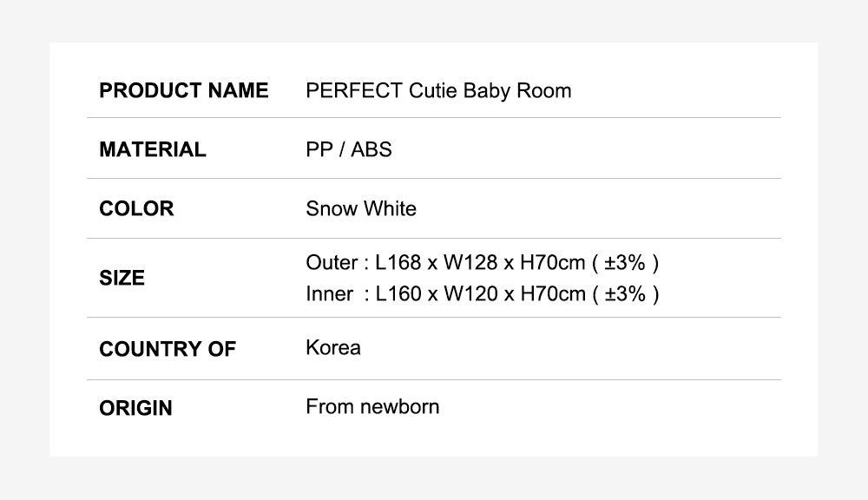Click the ORIGIN row label
Screen dimensions: 868x500
[x=135, y=408]
